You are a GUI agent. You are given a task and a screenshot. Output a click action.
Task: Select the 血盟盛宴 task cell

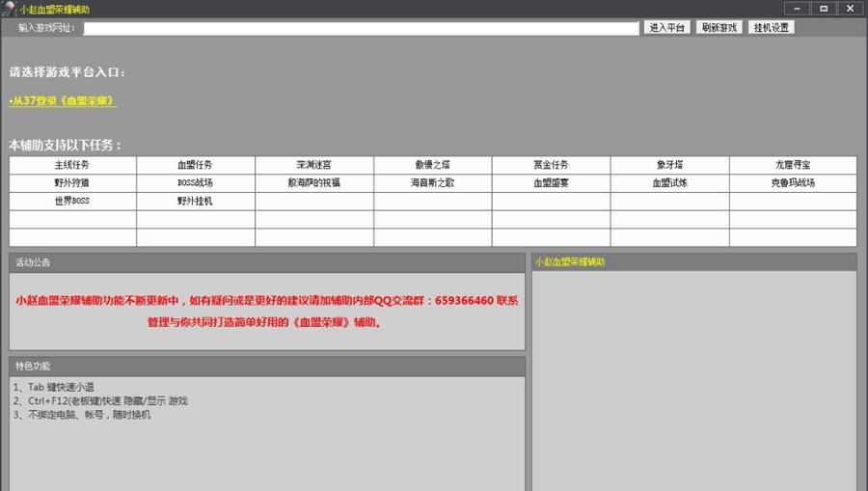point(551,183)
